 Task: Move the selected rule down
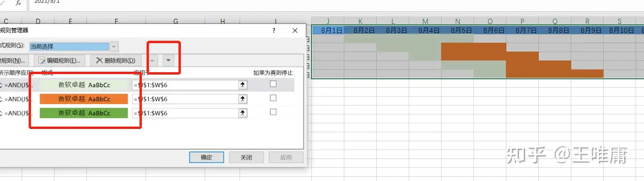point(169,60)
